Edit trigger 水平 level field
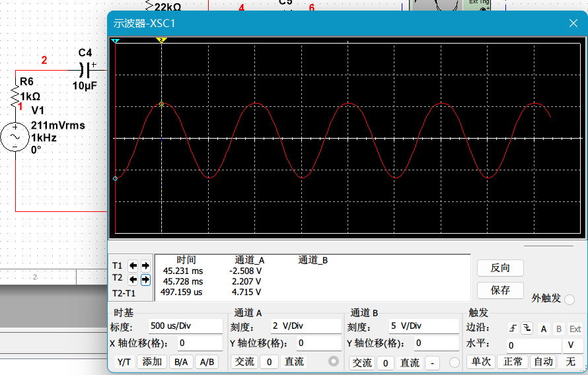This screenshot has width=588, height=375. (533, 345)
